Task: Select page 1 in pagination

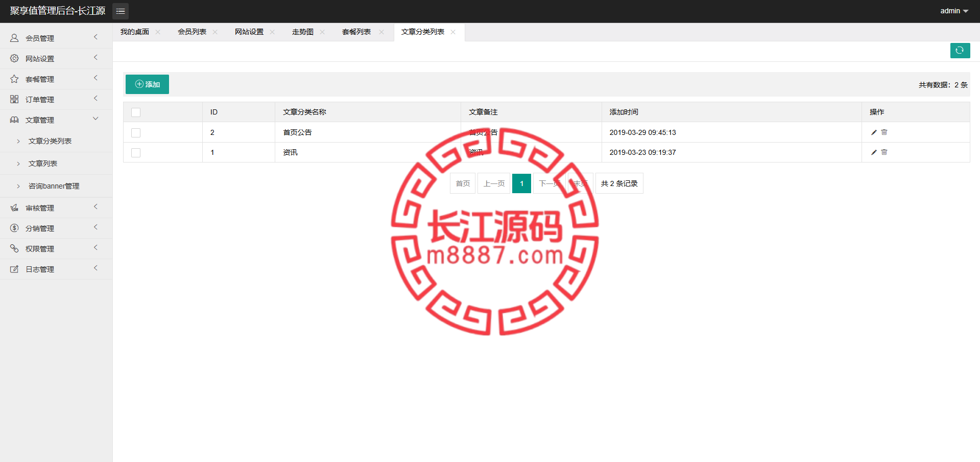Action: click(521, 183)
